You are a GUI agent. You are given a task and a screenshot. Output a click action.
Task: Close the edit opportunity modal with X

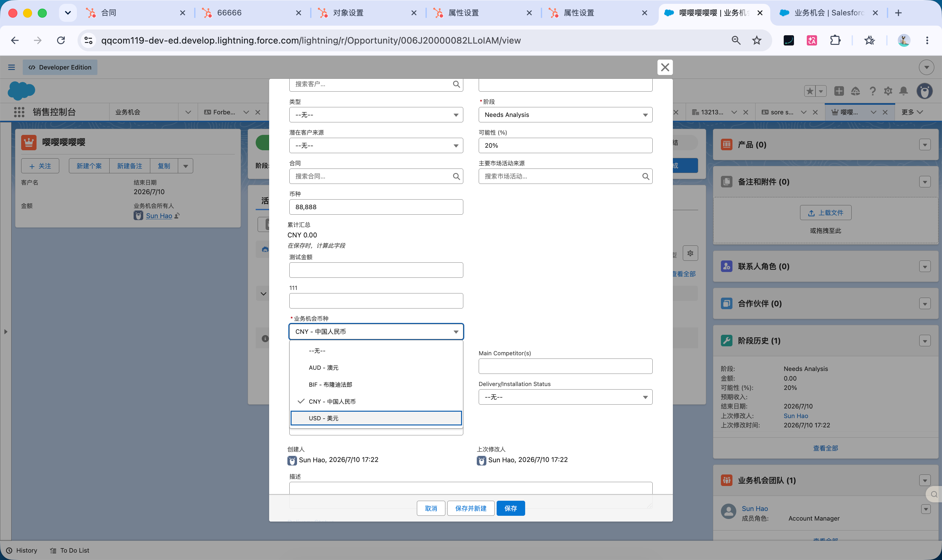(x=665, y=67)
